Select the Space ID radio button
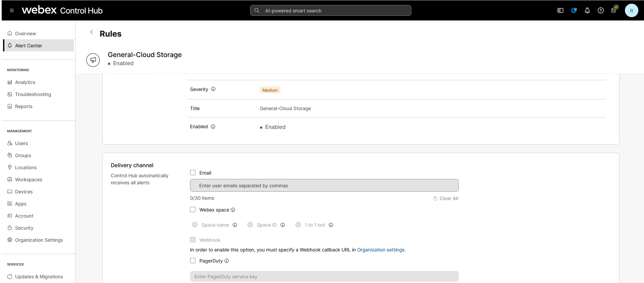The image size is (644, 283). click(x=250, y=225)
